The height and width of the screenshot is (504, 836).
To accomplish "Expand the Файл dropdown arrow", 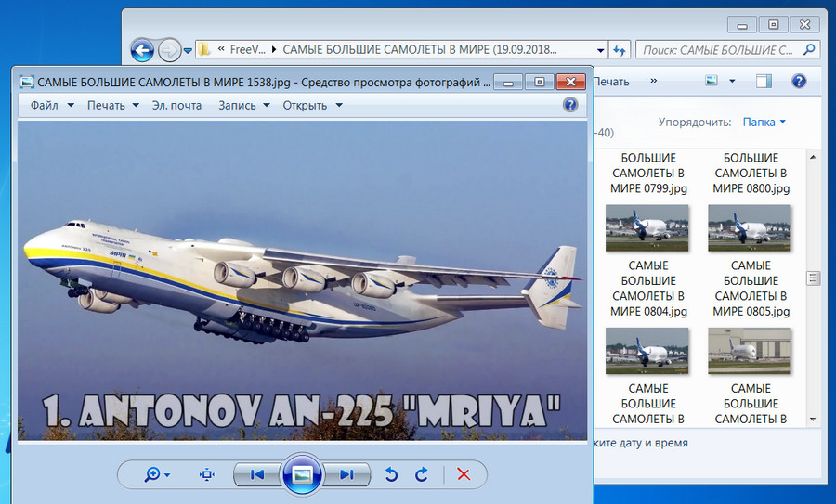I will [71, 106].
